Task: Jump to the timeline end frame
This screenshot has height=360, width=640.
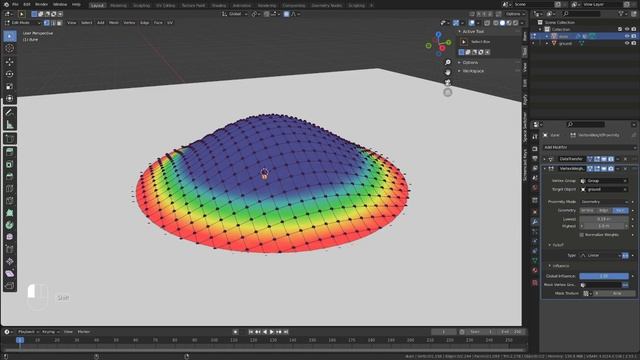Action: pos(286,332)
